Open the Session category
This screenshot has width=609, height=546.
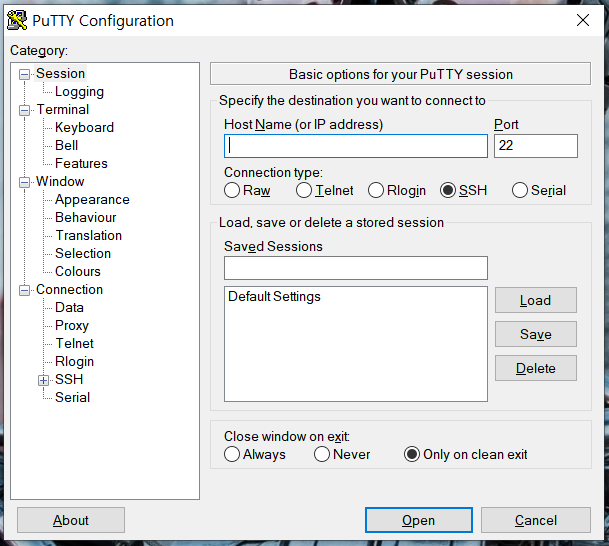click(61, 73)
